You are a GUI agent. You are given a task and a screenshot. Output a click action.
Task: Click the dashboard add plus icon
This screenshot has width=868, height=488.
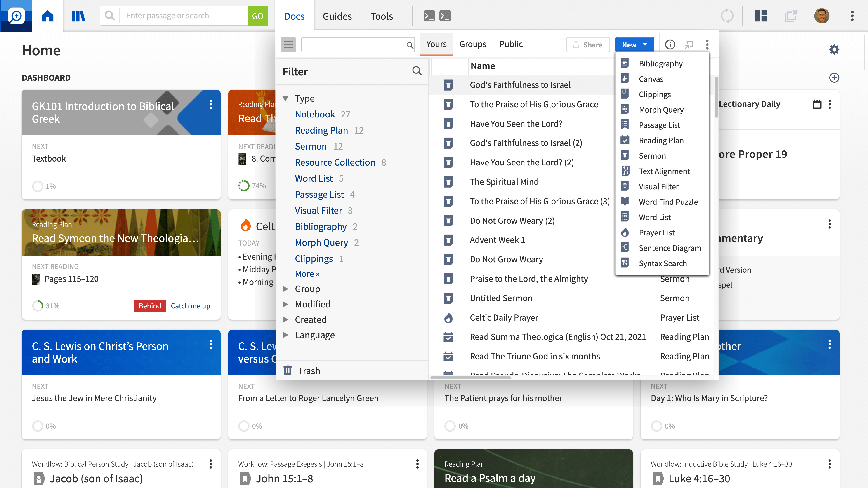(x=834, y=78)
